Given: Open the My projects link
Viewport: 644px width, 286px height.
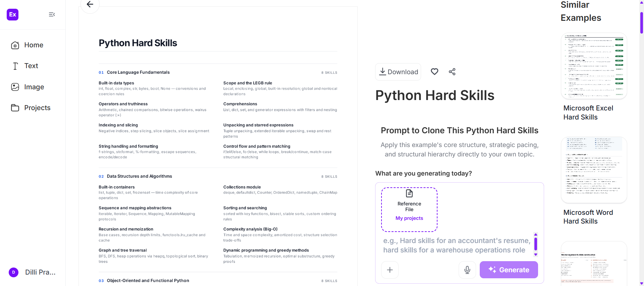Looking at the screenshot, I should 409,218.
